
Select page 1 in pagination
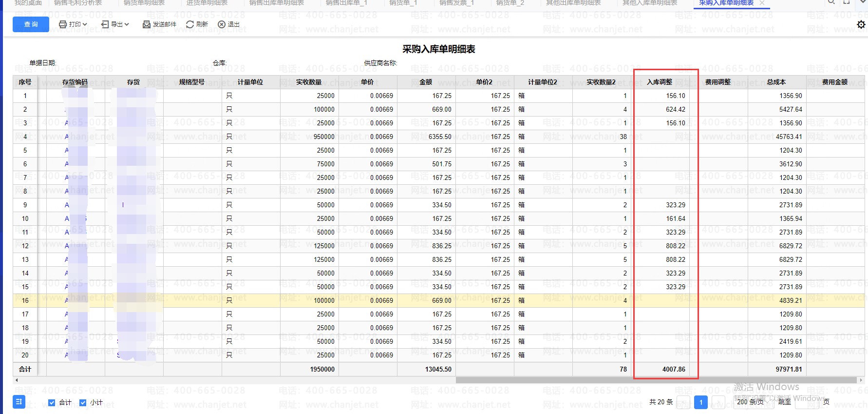pos(701,402)
